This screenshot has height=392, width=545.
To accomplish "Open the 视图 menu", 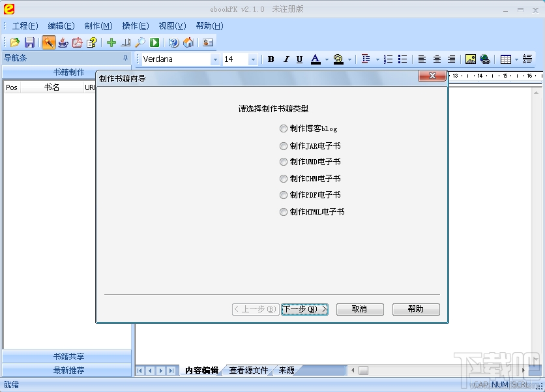I will point(171,25).
